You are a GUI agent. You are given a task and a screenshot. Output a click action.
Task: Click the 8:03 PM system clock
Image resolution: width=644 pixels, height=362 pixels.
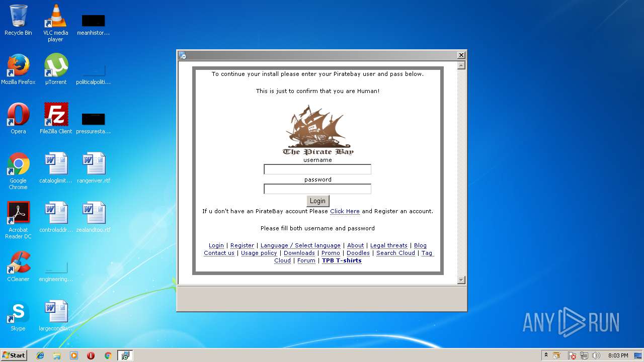[618, 355]
